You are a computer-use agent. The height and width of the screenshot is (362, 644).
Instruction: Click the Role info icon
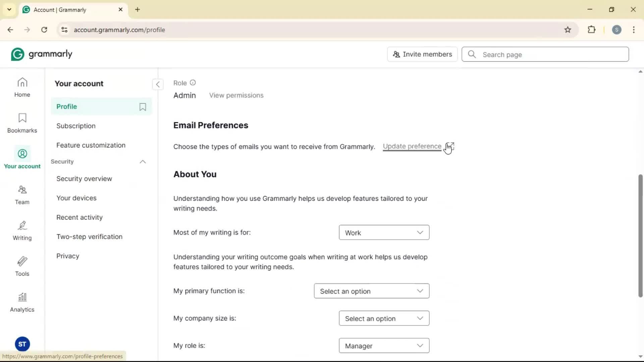(193, 83)
